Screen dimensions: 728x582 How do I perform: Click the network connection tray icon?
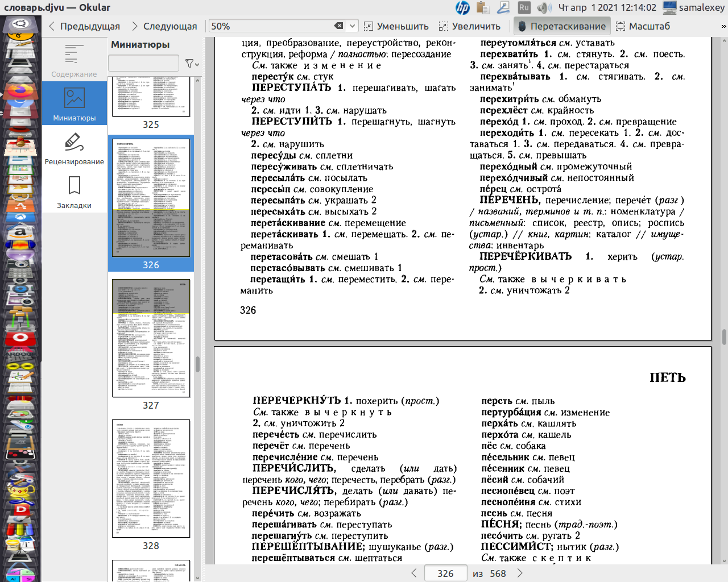point(503,7)
